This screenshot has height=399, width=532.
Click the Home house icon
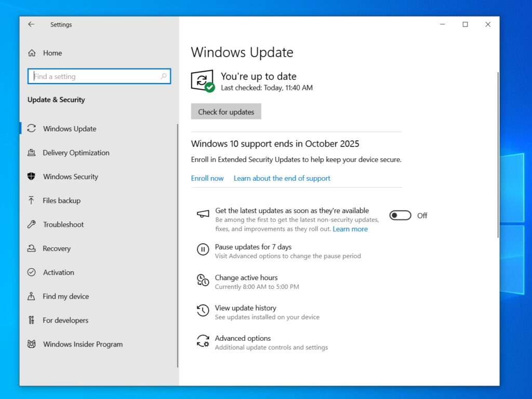click(x=31, y=52)
